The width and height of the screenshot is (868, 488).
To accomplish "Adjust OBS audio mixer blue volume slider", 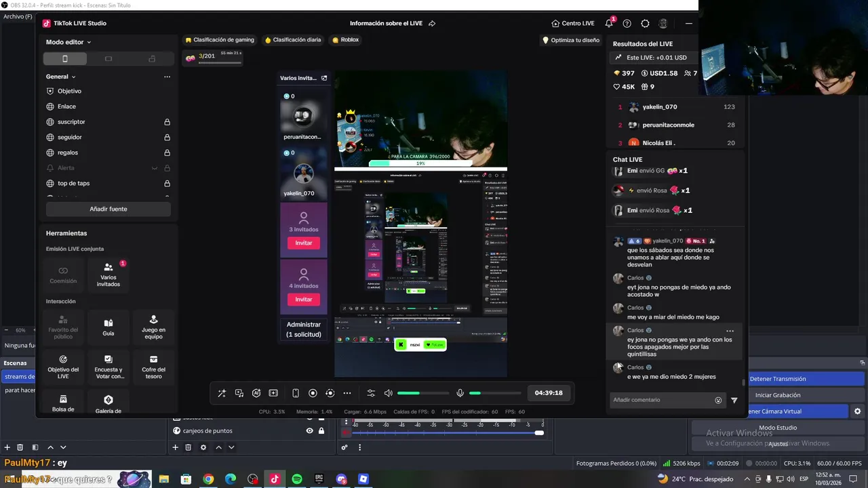I will click(x=448, y=432).
